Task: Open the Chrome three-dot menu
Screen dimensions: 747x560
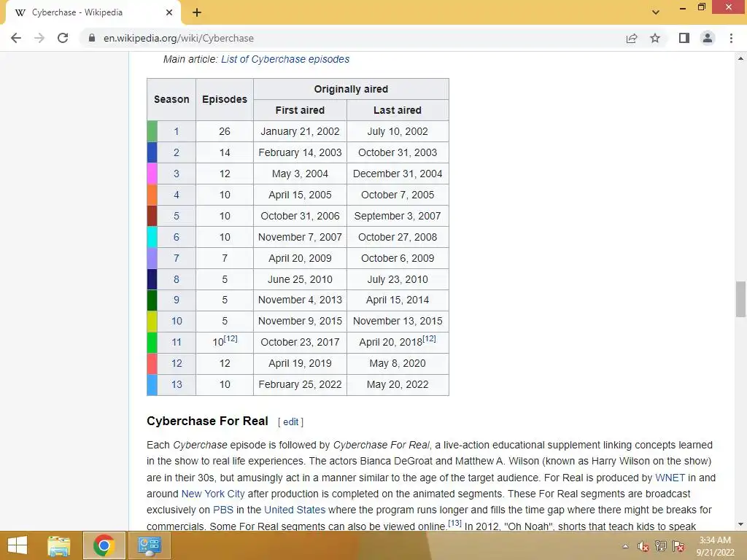Action: (731, 38)
